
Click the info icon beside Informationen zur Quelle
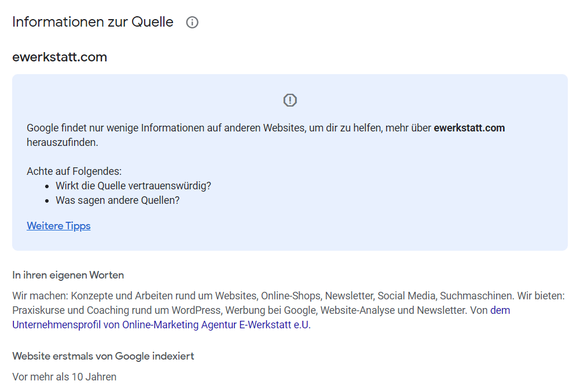pos(192,22)
